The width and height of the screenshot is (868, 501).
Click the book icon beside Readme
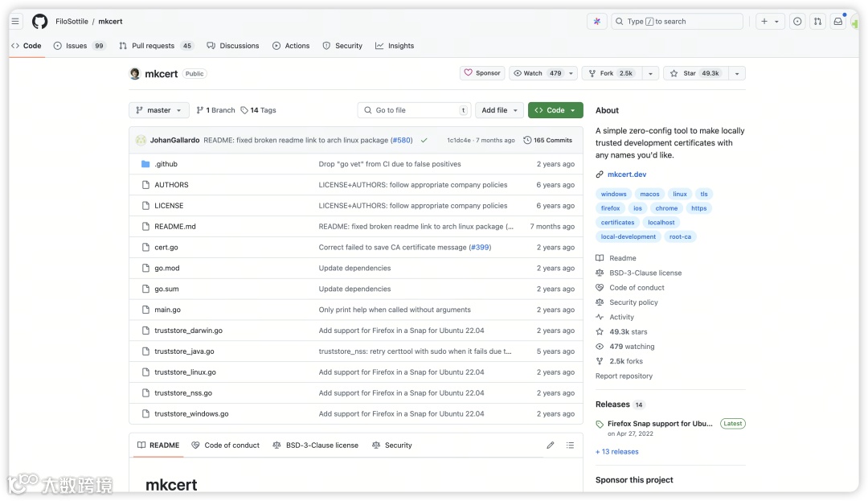[600, 258]
